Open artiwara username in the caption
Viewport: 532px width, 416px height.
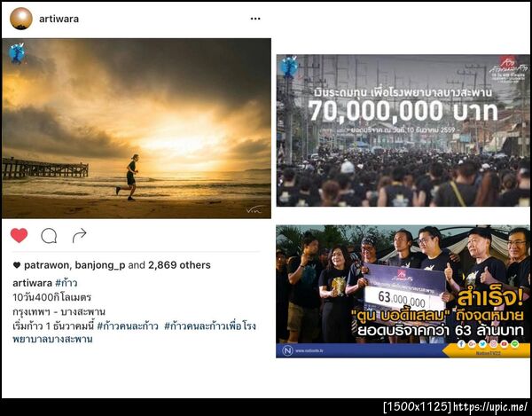click(32, 283)
